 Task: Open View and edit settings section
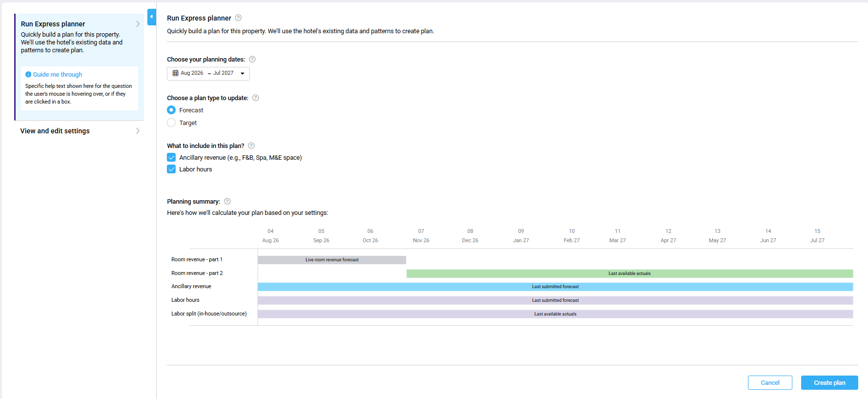point(55,131)
